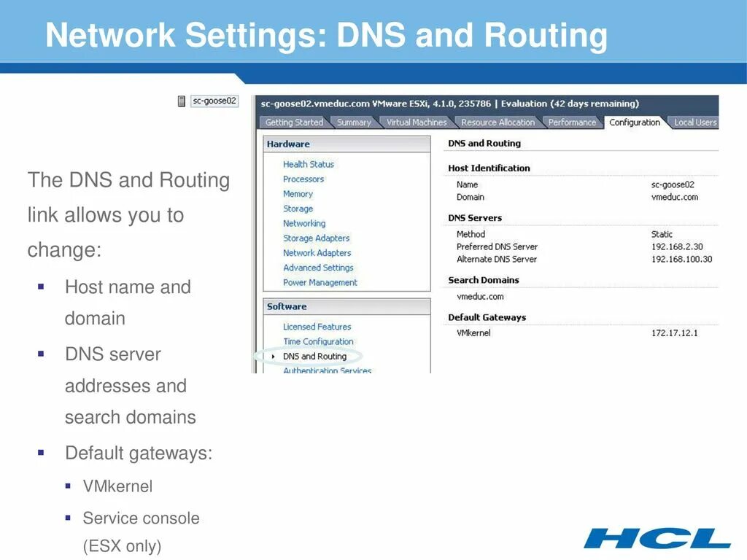Click the Alternate DNS Server label
This screenshot has height=560, width=747.
496,259
